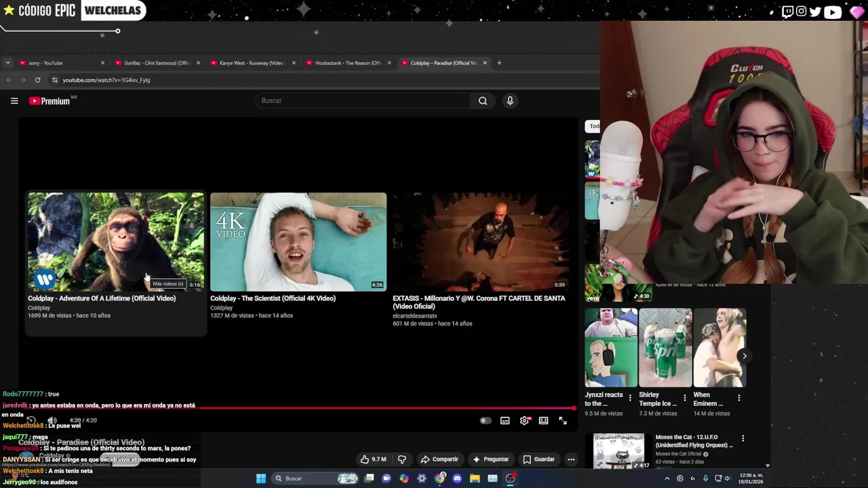Open Coldplay - Adventure Of A Lifetime title
The height and width of the screenshot is (488, 868).
102,298
